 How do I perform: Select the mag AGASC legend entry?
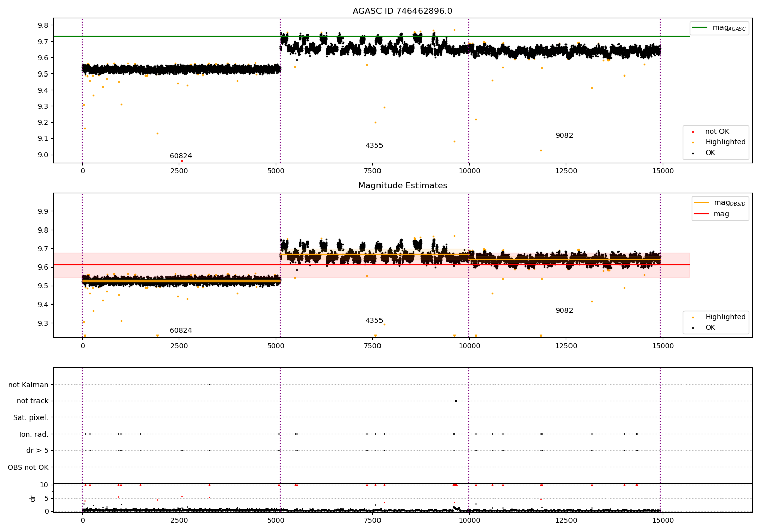pyautogui.click(x=719, y=28)
